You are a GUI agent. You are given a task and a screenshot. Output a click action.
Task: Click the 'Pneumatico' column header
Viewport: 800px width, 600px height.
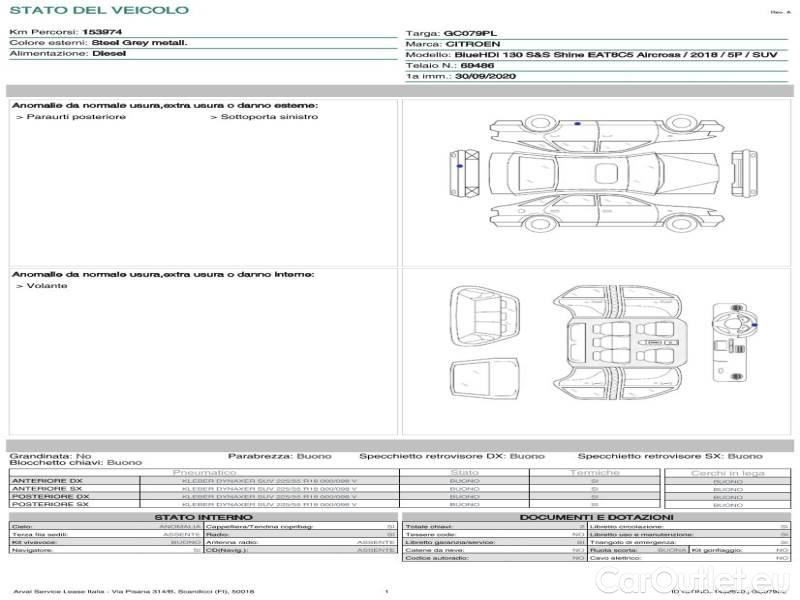(204, 472)
